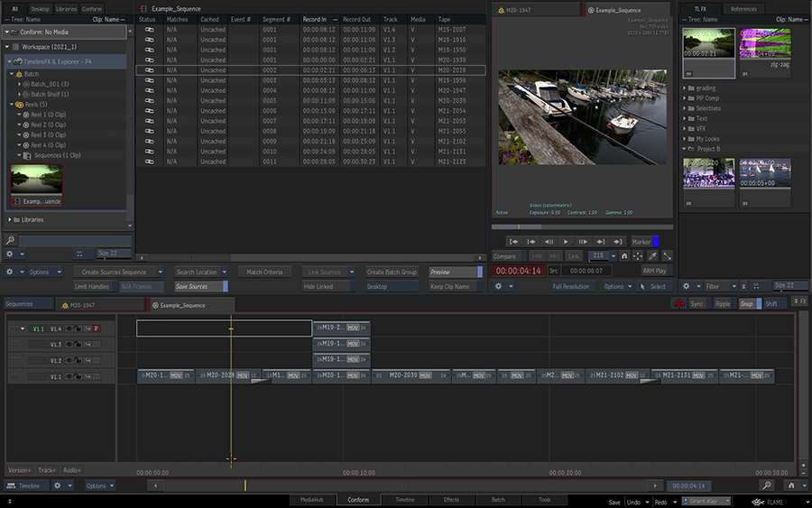The width and height of the screenshot is (812, 508).
Task: Click the step-back one frame icon
Action: tap(549, 242)
